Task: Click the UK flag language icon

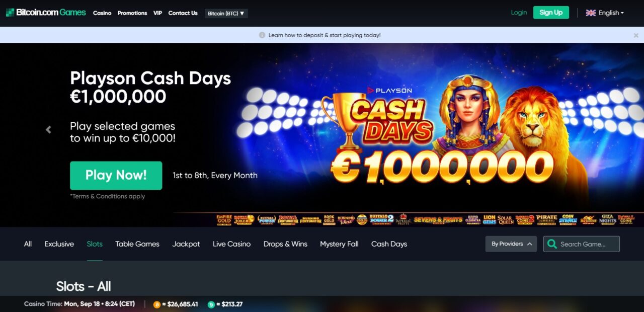Action: (591, 13)
